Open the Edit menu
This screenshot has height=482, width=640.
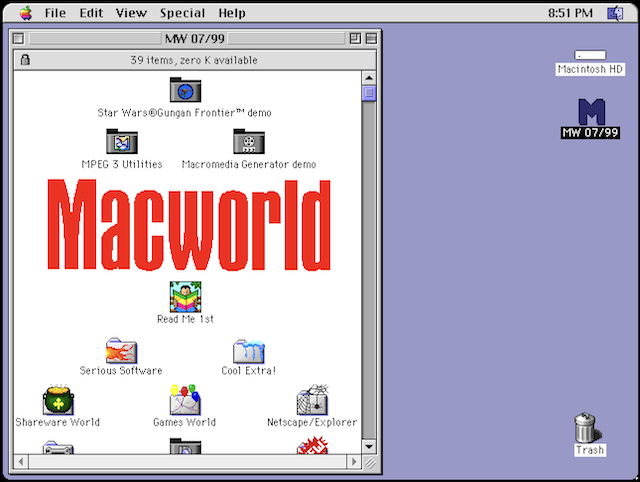(91, 13)
